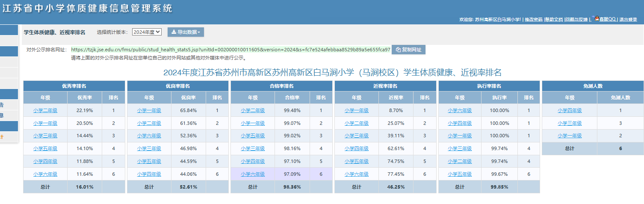This screenshot has width=644, height=204.
Task: Click the 2024年度 ranking page title
Action: (332, 72)
